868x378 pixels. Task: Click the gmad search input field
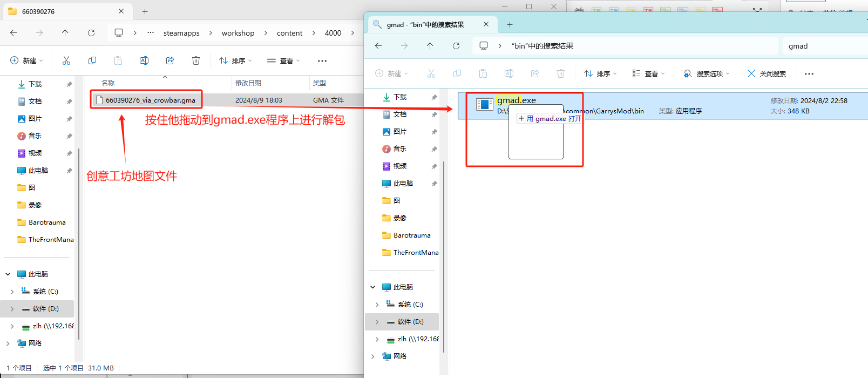pos(823,46)
